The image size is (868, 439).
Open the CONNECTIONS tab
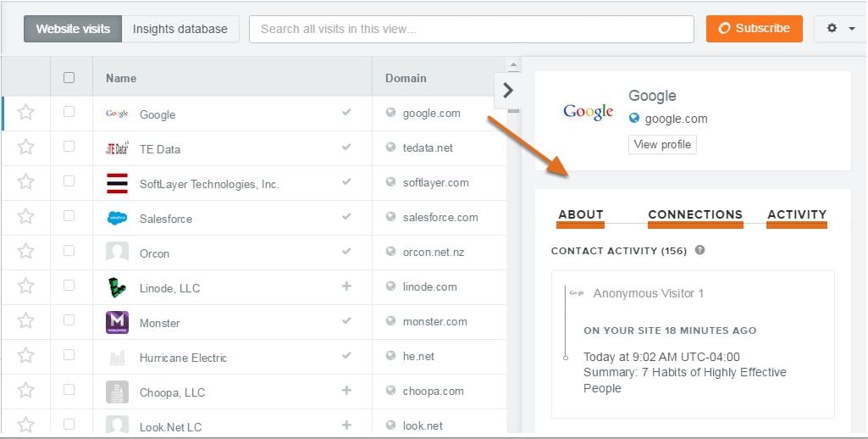695,215
